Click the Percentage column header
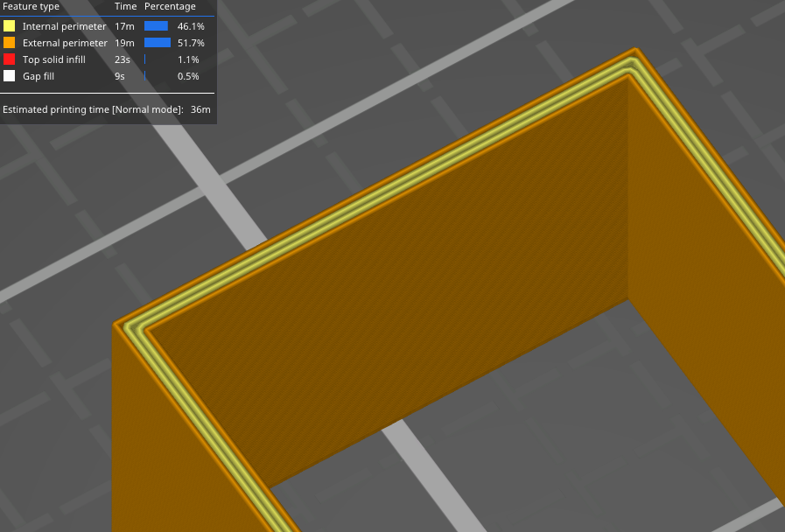 click(x=170, y=6)
